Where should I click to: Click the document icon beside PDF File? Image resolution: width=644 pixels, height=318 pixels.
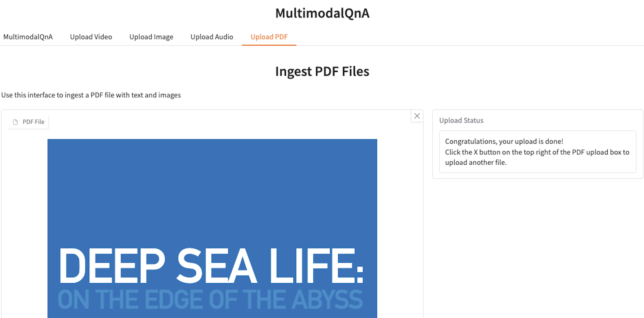click(15, 122)
